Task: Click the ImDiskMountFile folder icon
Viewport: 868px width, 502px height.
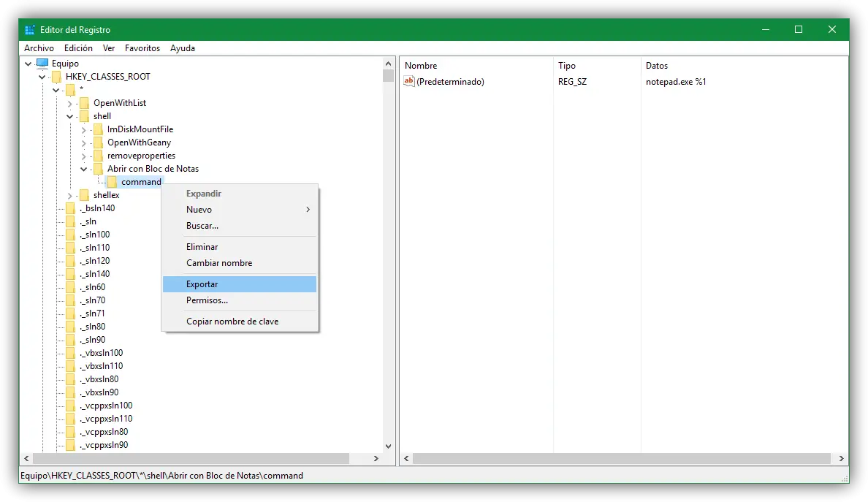Action: pyautogui.click(x=98, y=129)
